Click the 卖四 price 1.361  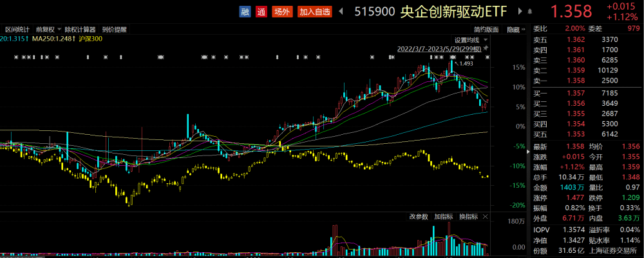tap(575, 50)
